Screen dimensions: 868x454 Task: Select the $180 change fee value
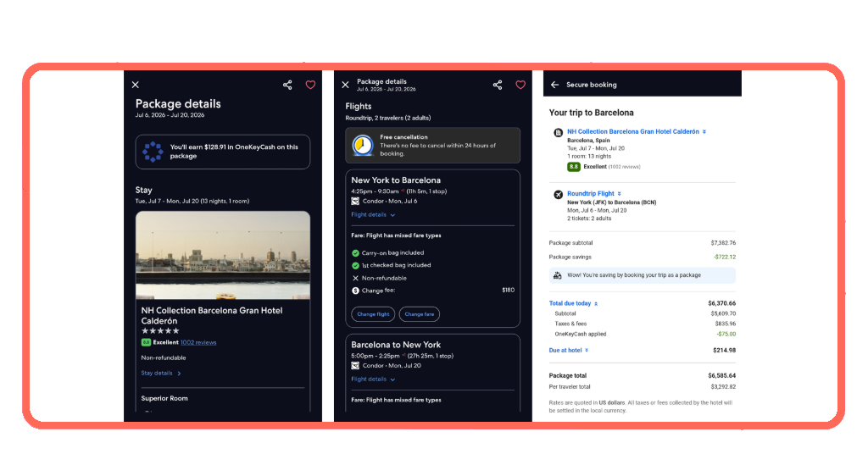509,291
